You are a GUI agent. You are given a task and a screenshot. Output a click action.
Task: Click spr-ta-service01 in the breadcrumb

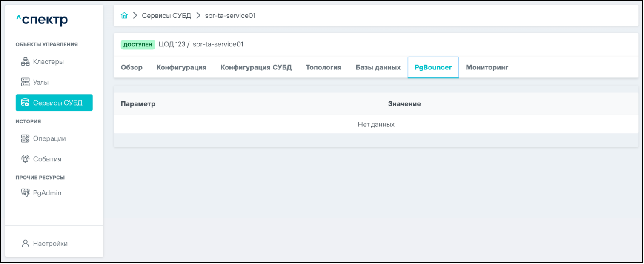pyautogui.click(x=230, y=16)
